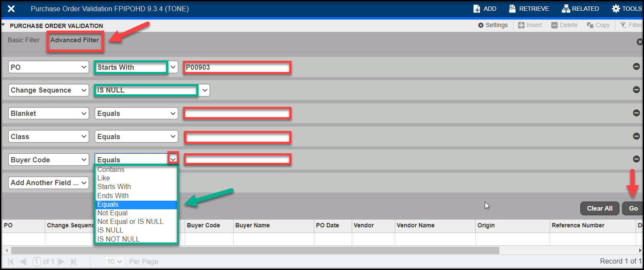Click the Class value input field
The image size is (644, 270).
pyautogui.click(x=237, y=137)
